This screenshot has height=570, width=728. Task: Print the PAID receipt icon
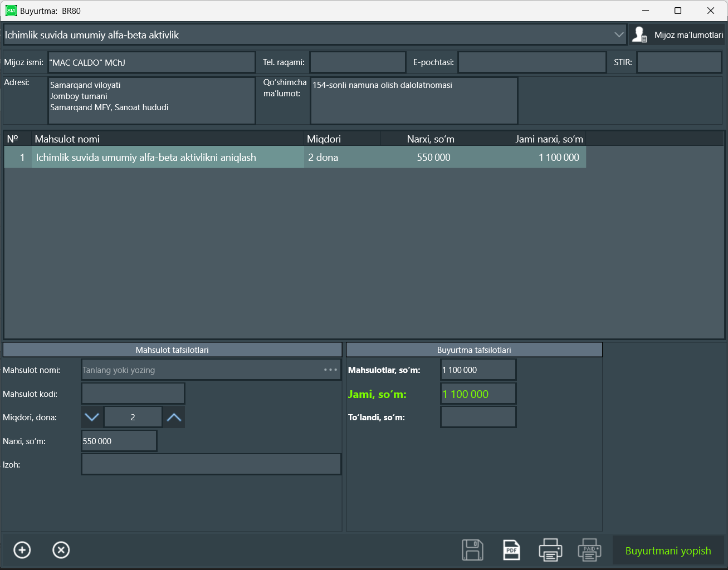589,550
